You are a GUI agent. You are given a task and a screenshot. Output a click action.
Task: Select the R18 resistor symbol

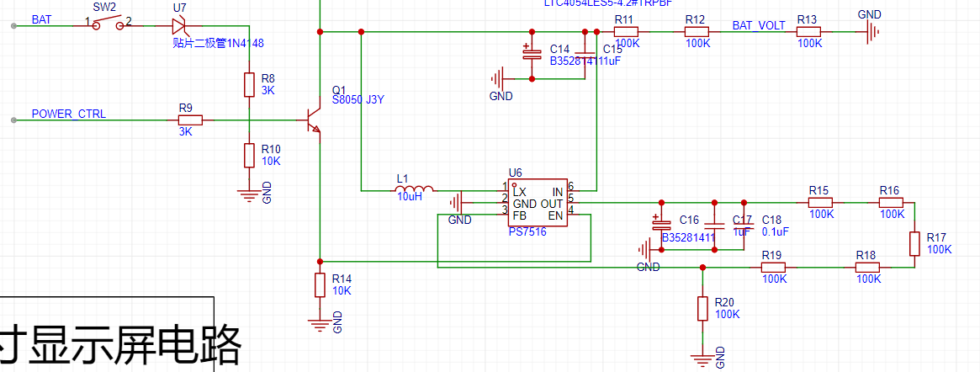867,268
